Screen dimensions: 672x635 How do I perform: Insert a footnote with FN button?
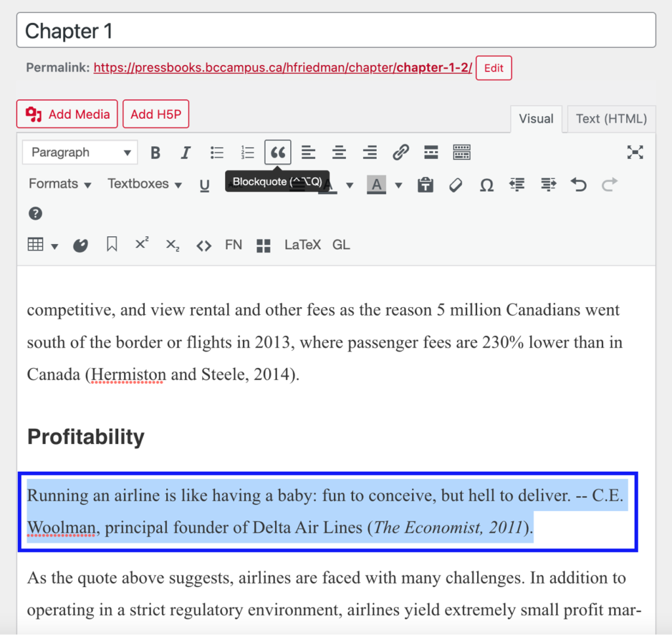(x=234, y=245)
